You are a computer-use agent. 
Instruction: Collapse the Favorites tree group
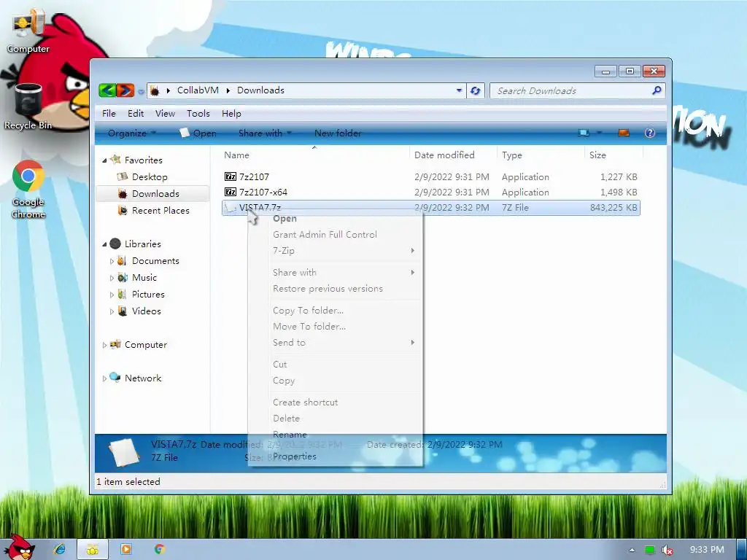point(104,160)
